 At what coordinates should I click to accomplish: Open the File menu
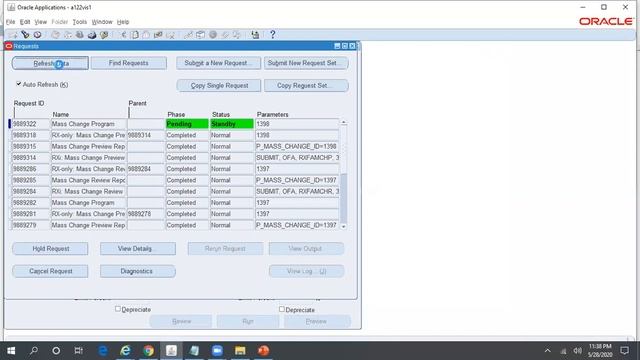11,22
